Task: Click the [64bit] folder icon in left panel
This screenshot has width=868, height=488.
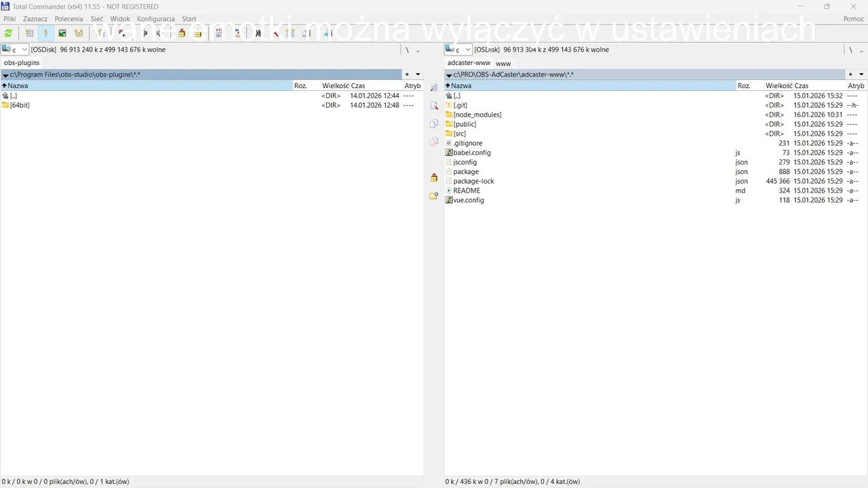Action: click(5, 105)
